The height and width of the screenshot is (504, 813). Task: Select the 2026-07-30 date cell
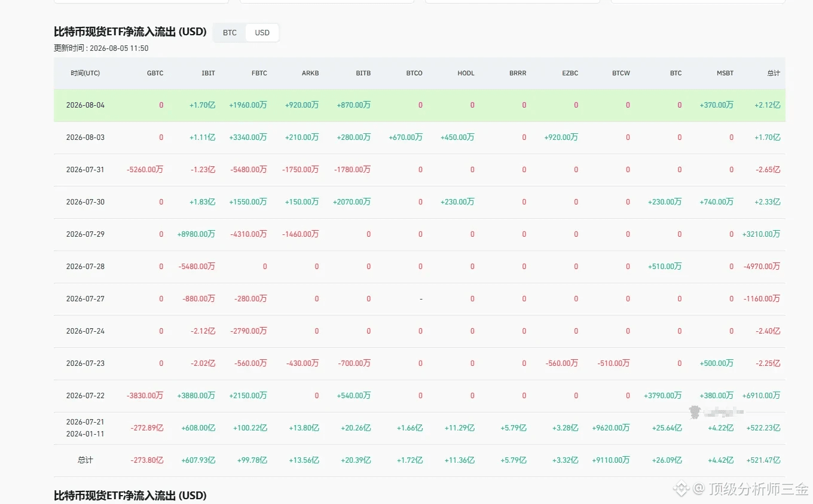[85, 202]
